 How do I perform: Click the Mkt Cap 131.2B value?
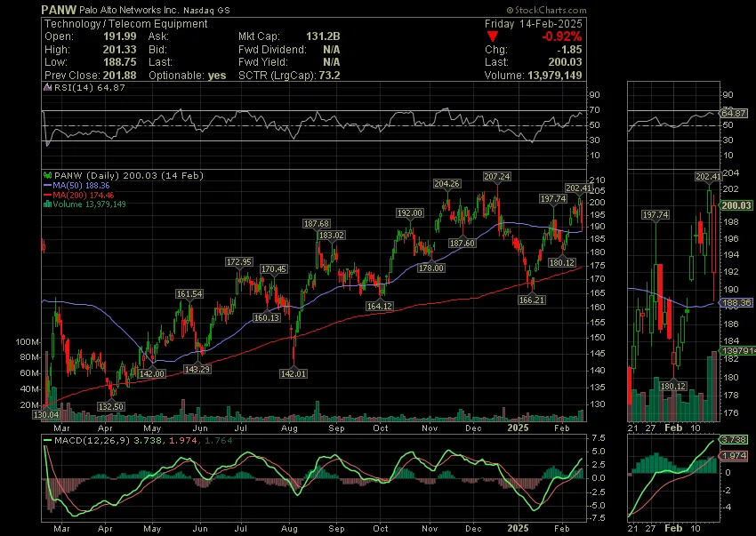tap(323, 36)
